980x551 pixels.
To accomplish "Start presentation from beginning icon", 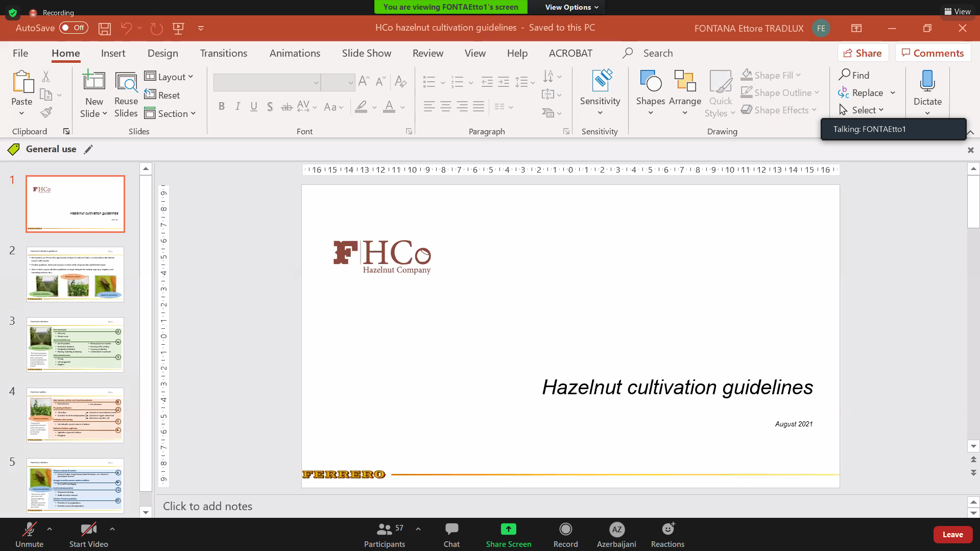I will [x=178, y=29].
